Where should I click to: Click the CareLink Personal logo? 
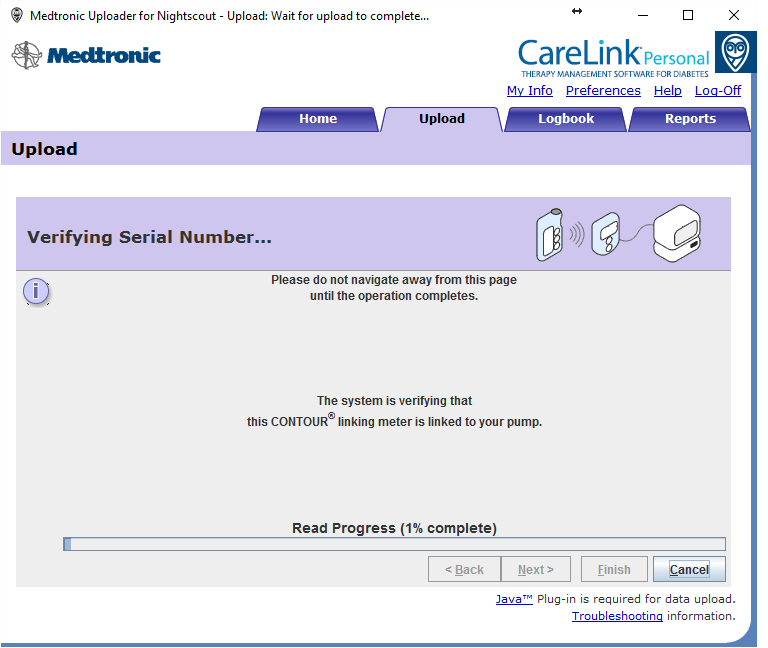click(613, 58)
